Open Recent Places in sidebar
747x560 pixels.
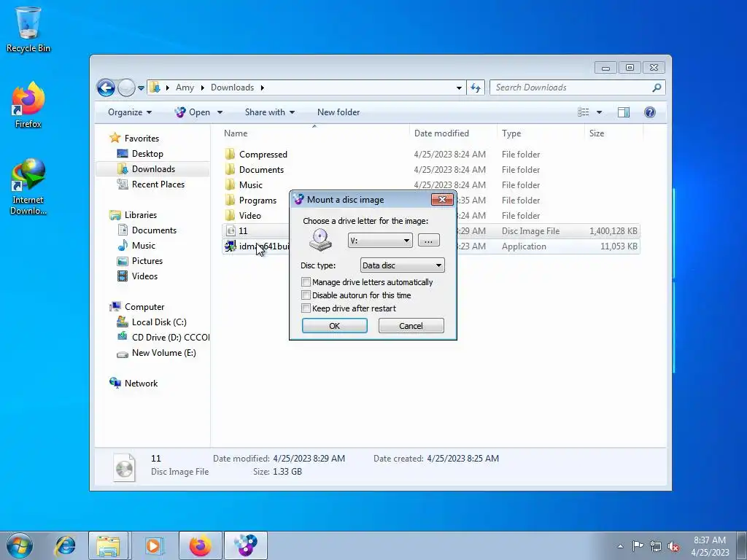point(158,184)
